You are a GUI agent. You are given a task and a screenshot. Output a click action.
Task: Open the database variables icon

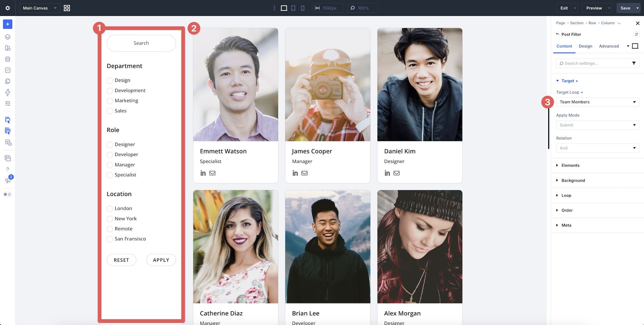(8, 59)
